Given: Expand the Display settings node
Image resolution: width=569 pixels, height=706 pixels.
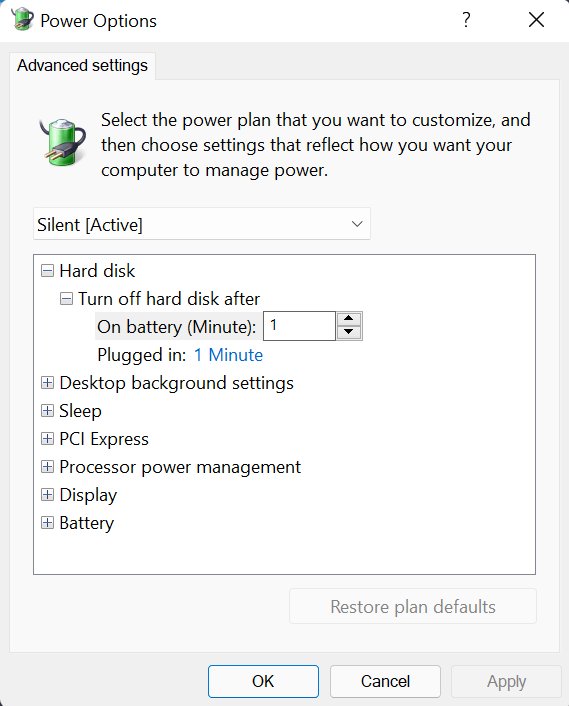Looking at the screenshot, I should (47, 495).
